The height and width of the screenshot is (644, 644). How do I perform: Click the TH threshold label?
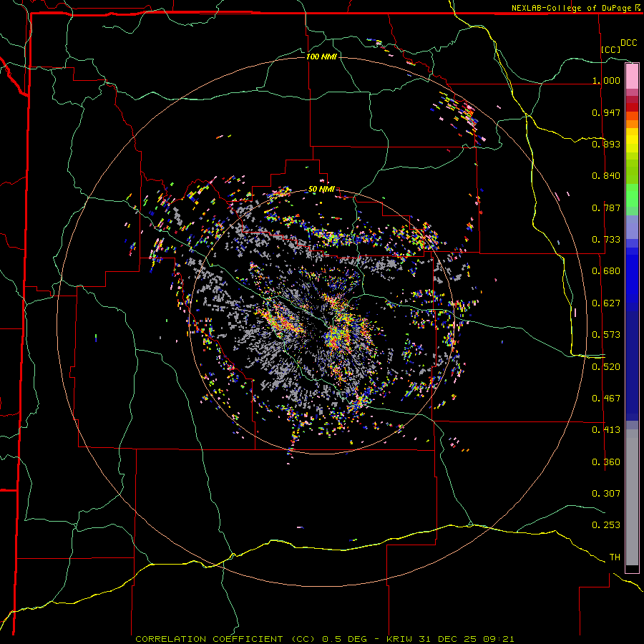(615, 557)
